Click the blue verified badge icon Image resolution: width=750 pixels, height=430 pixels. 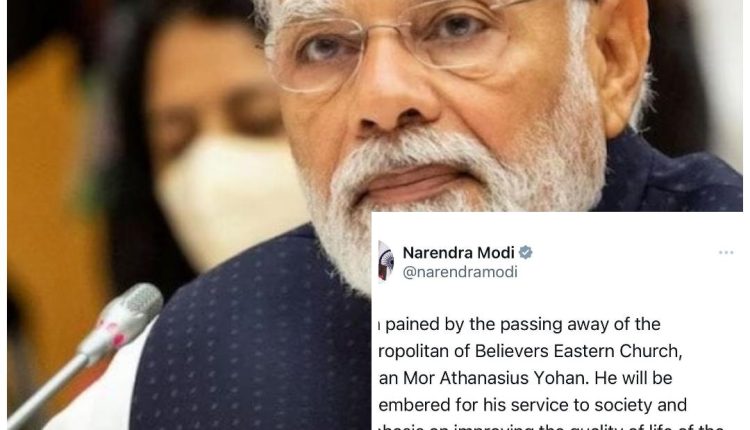pos(526,252)
